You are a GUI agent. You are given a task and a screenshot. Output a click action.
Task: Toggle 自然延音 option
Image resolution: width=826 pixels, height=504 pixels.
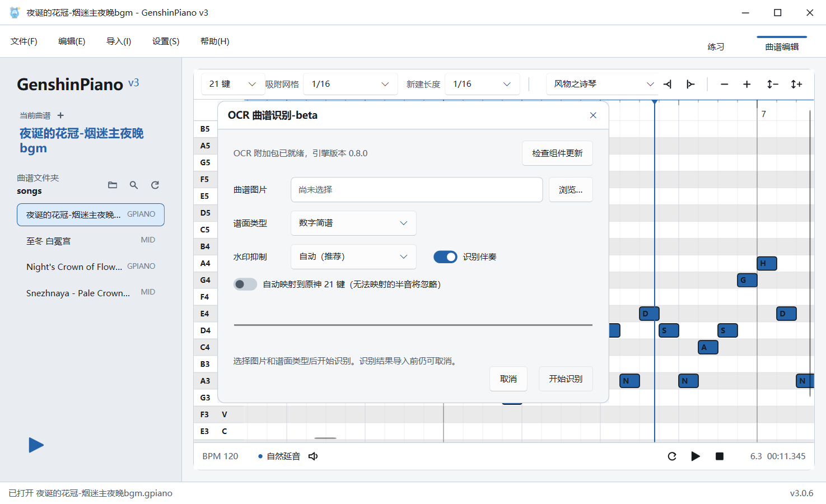[x=279, y=456]
